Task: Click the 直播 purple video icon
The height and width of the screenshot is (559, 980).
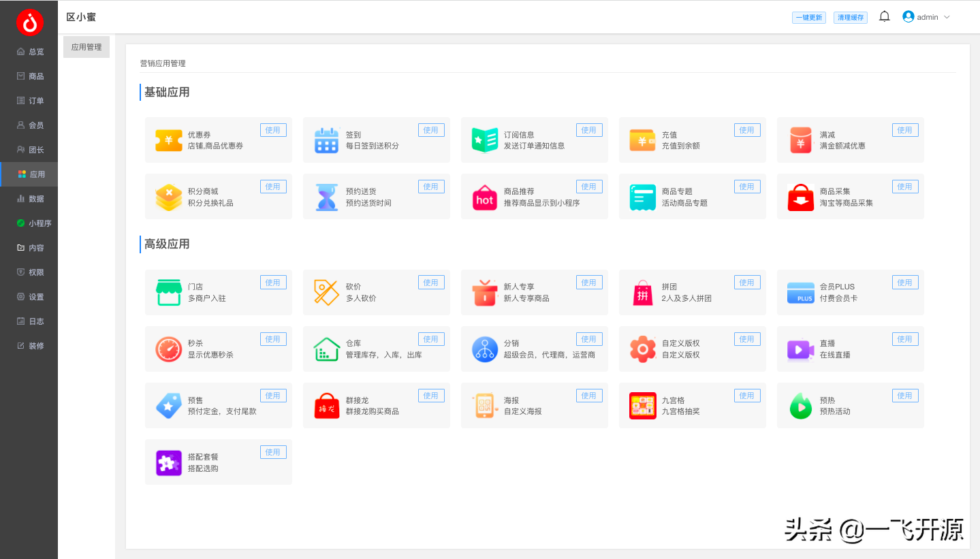Action: (800, 349)
